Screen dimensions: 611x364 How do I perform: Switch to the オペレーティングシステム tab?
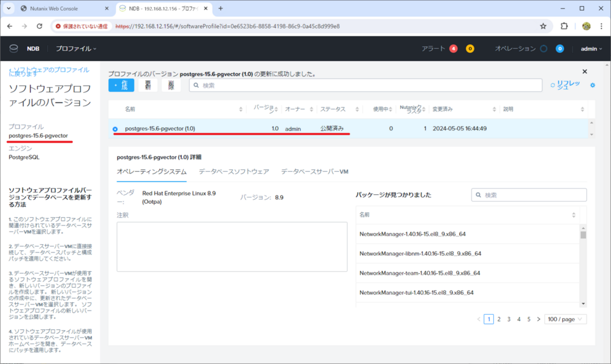pyautogui.click(x=151, y=171)
